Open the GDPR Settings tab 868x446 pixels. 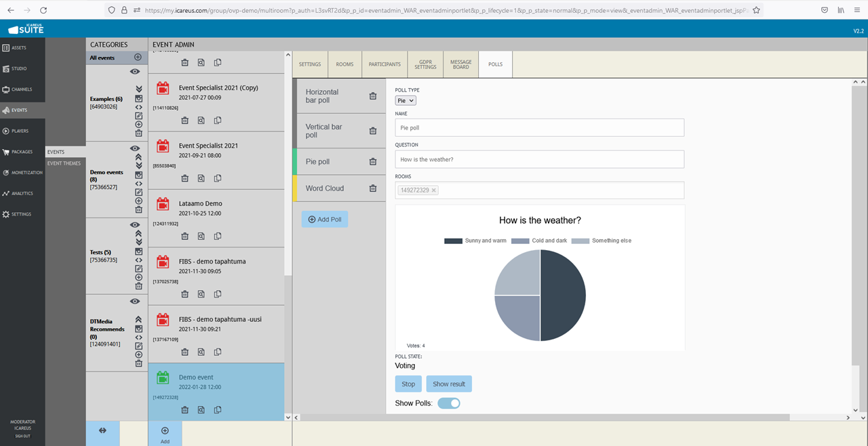[x=425, y=64]
